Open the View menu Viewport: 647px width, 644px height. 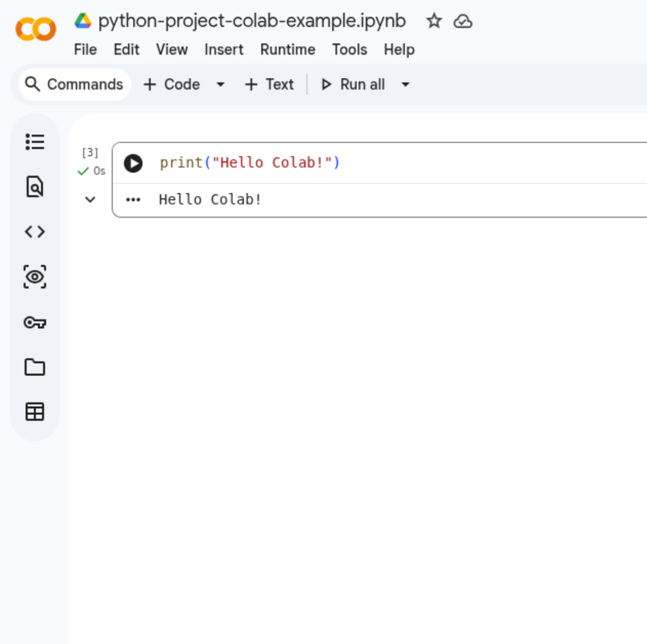coord(171,49)
